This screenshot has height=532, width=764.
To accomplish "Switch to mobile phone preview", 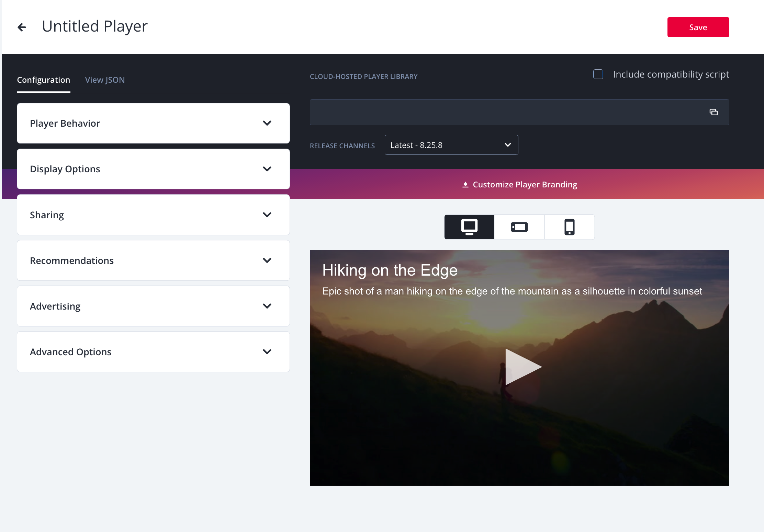I will [569, 227].
